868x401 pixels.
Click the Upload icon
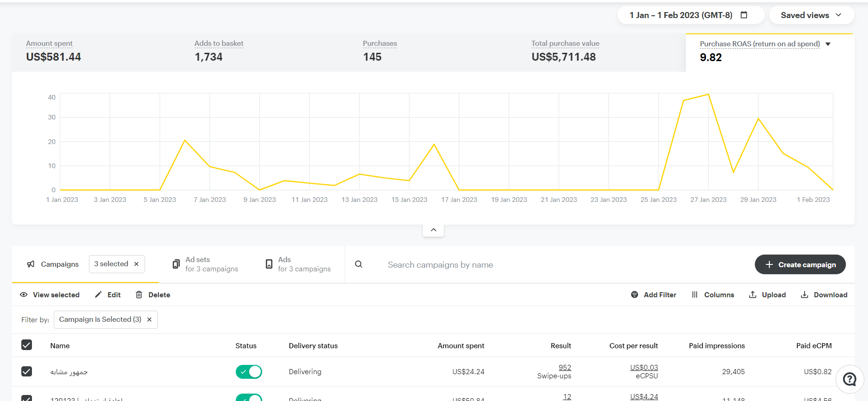(x=753, y=295)
